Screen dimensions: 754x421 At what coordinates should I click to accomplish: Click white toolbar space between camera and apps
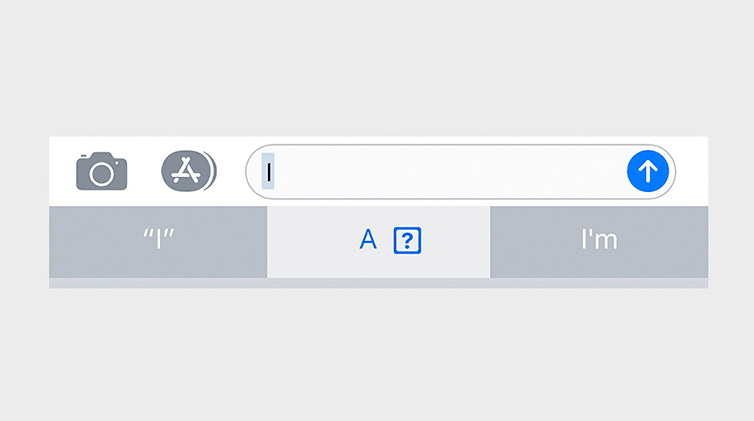tap(144, 171)
